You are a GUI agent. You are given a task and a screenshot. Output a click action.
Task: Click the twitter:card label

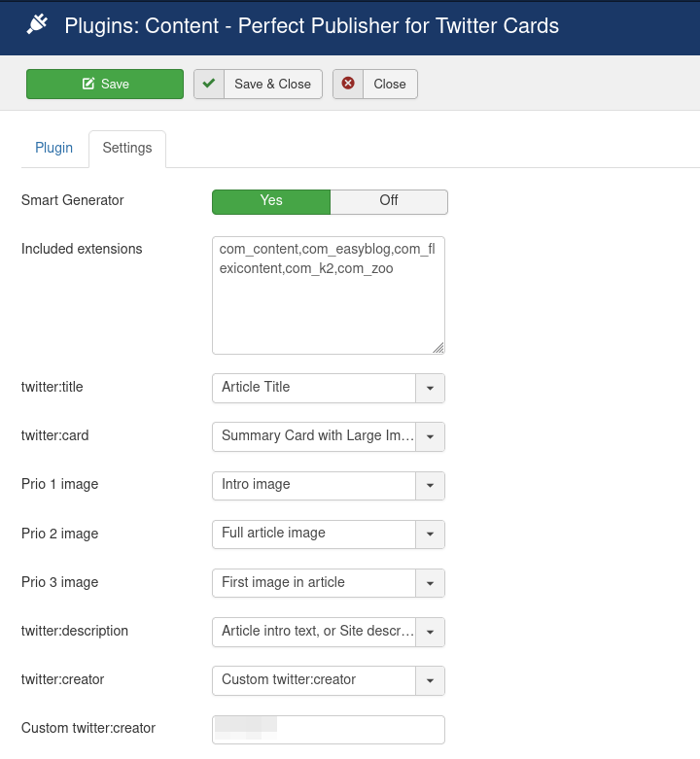pyautogui.click(x=55, y=435)
